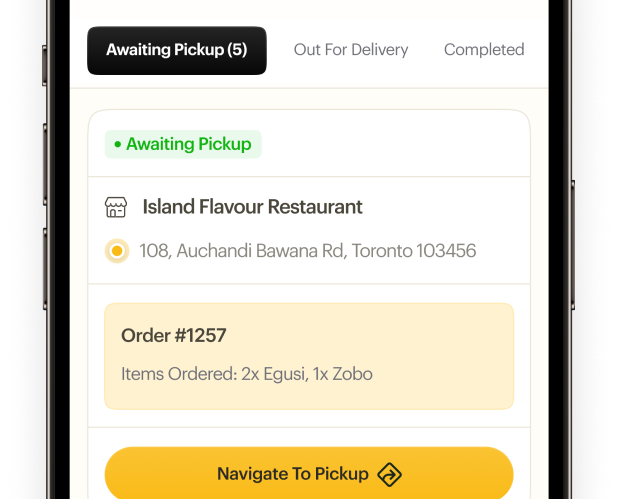Select the Awaiting Pickup (5) tab
This screenshot has height=499, width=618.
(x=176, y=50)
